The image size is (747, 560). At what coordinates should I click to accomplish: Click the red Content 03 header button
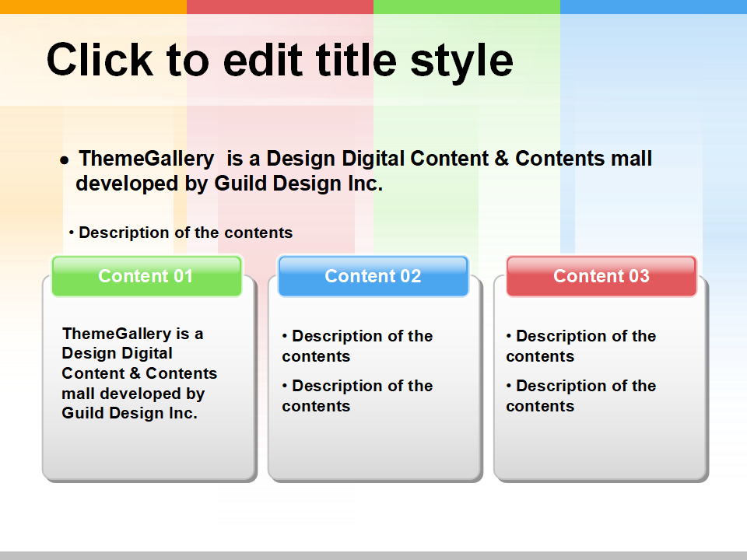(601, 276)
